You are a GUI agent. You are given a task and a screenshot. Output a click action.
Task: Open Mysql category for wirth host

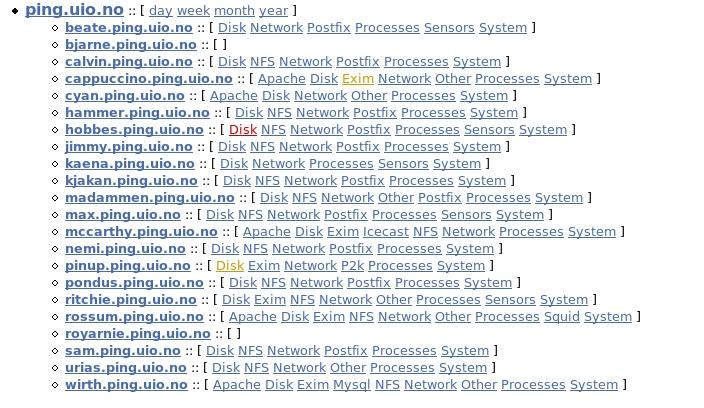click(351, 385)
